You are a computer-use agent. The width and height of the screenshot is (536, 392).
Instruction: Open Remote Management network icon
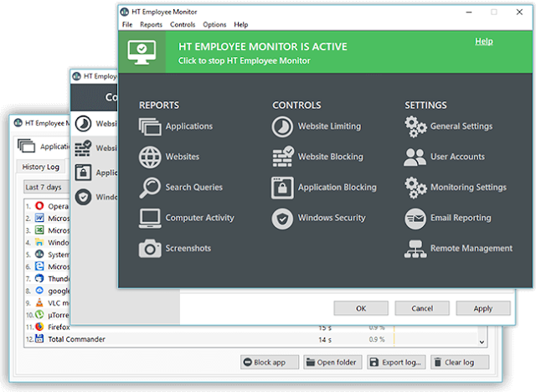coord(415,249)
